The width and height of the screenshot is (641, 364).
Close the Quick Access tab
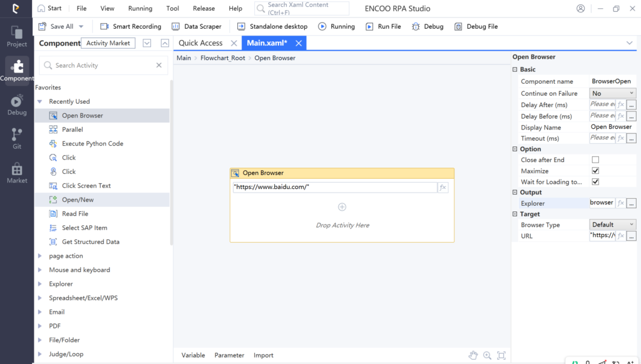[x=234, y=43]
